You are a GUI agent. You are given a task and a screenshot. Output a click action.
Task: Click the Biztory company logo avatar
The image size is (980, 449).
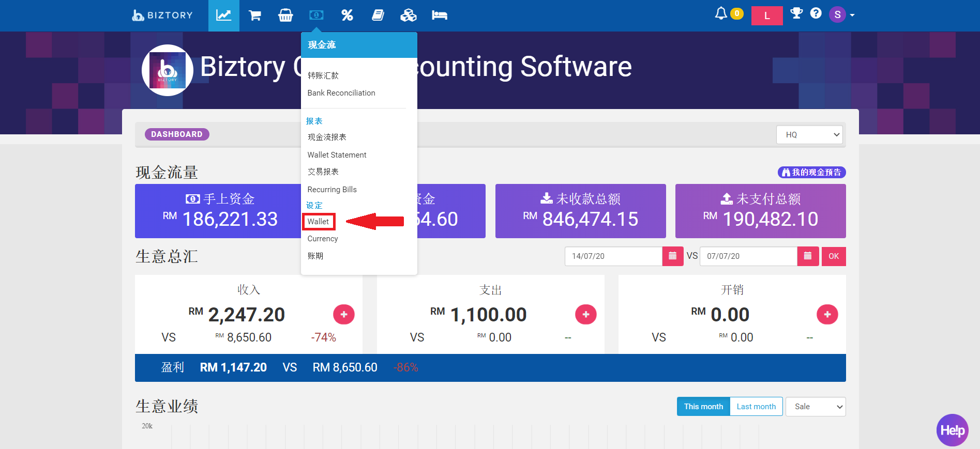pyautogui.click(x=168, y=70)
